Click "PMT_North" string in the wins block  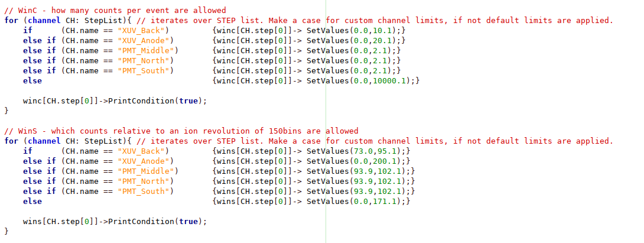(145, 181)
